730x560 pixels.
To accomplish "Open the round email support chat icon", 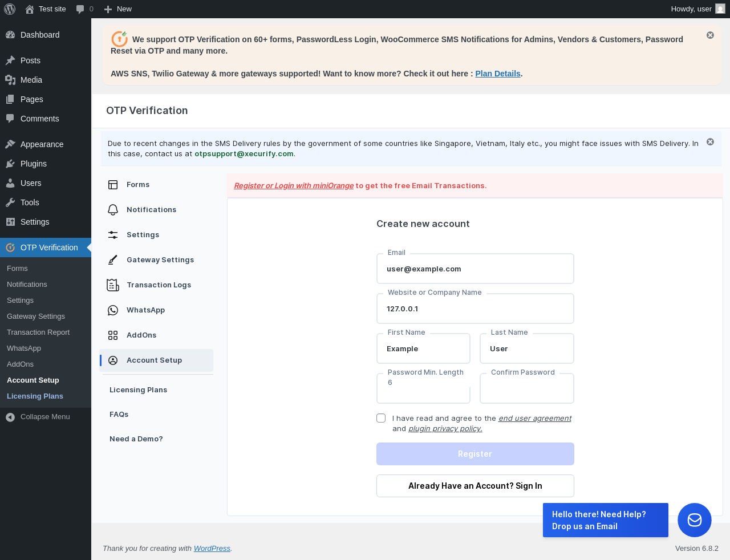I will 695,520.
